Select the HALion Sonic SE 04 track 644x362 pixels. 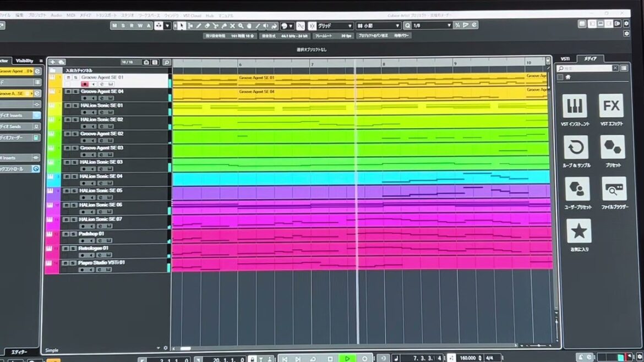coord(101,176)
